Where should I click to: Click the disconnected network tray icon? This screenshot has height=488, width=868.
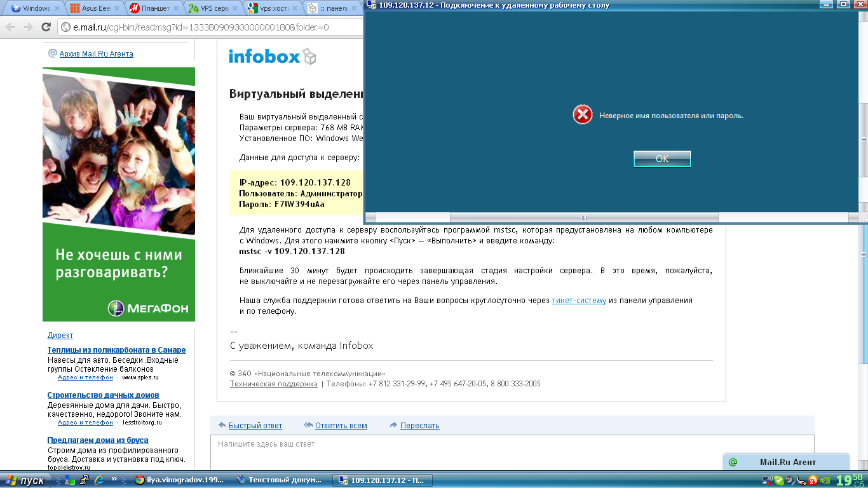pos(768,480)
